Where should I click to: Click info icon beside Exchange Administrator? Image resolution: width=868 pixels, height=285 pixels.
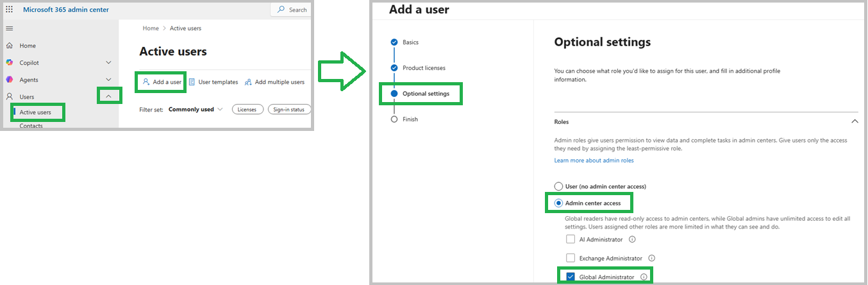coord(651,258)
